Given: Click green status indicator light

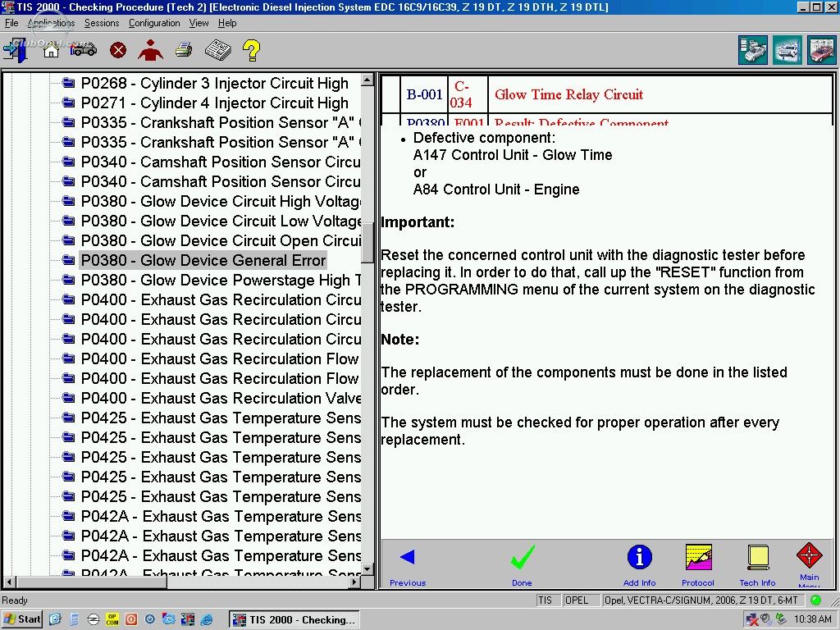Looking at the screenshot, I should pos(816,600).
